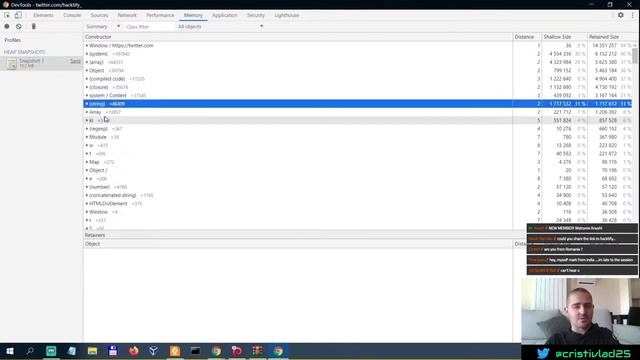
Task: Expand the (number) constructor row
Action: [87, 187]
